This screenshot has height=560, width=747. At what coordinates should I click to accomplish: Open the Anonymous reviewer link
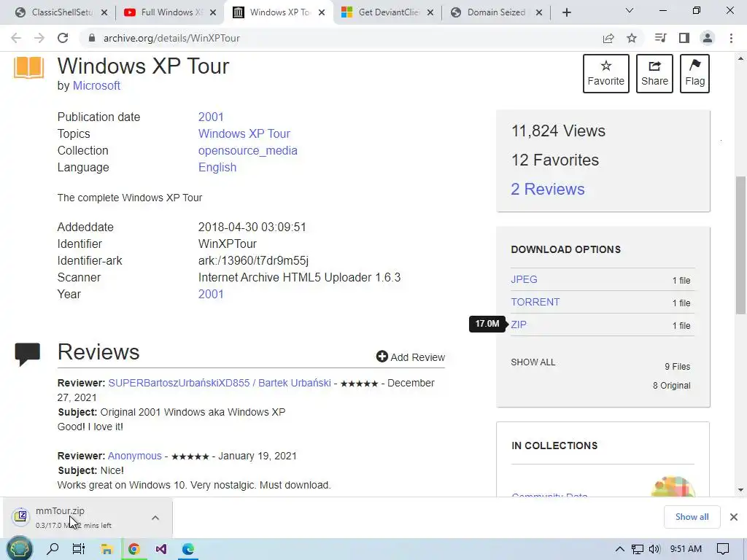pyautogui.click(x=135, y=456)
